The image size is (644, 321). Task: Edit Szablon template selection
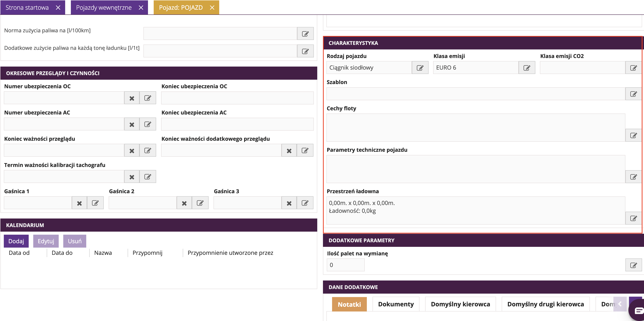click(633, 94)
